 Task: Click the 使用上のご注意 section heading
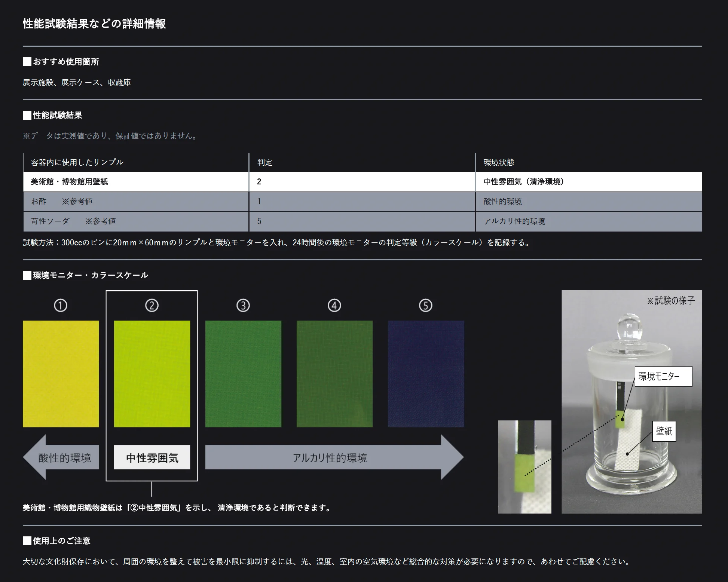click(x=57, y=541)
